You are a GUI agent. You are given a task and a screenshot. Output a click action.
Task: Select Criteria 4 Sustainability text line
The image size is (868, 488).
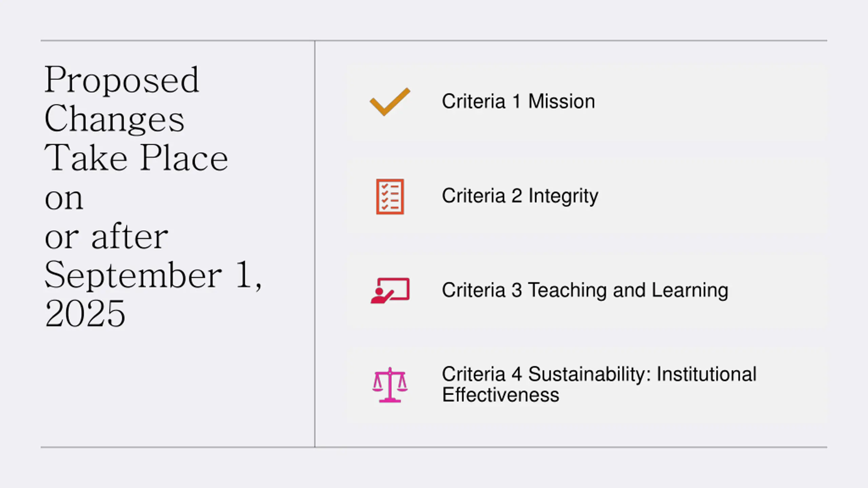click(599, 374)
